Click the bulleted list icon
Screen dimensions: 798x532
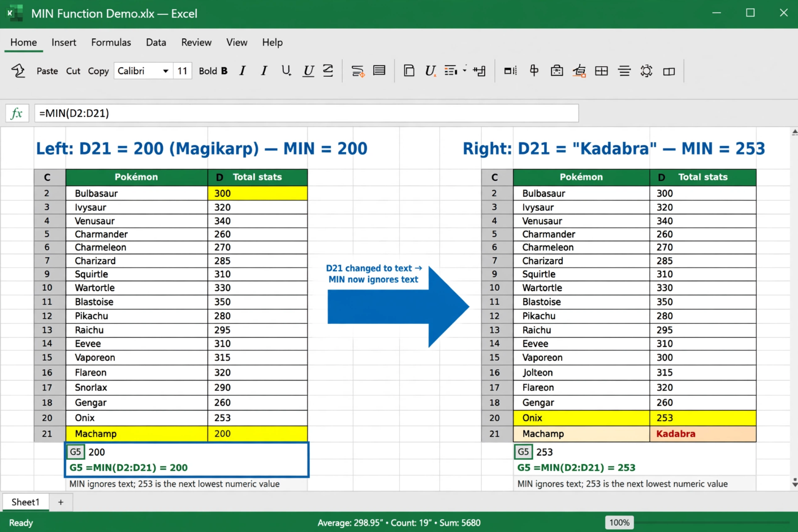(x=451, y=71)
